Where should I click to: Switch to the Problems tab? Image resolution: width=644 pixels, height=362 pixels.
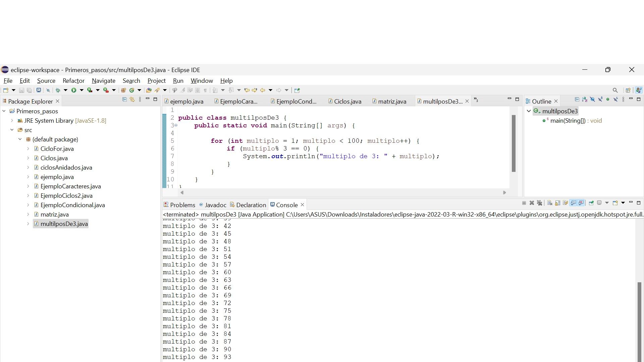[179, 205]
